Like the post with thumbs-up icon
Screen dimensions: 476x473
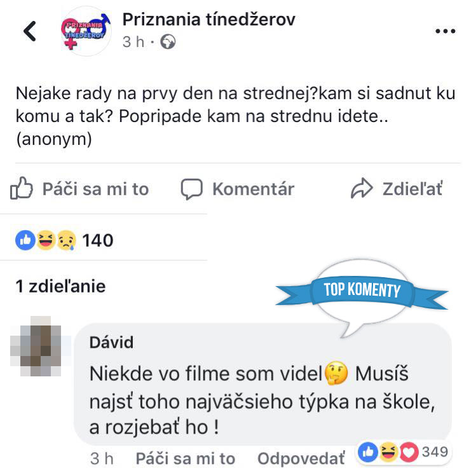[21, 188]
